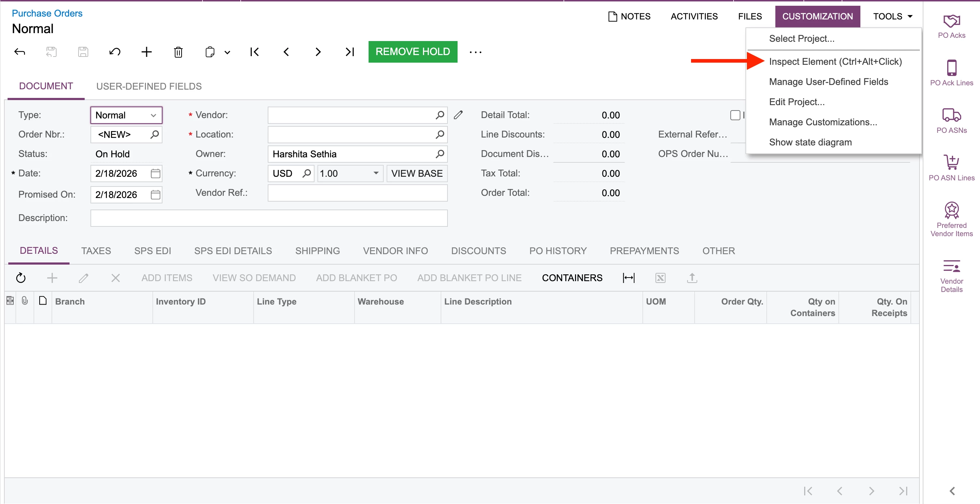Toggle checkbox next to Detail Total row
Image resolution: width=980 pixels, height=504 pixels.
(x=735, y=115)
